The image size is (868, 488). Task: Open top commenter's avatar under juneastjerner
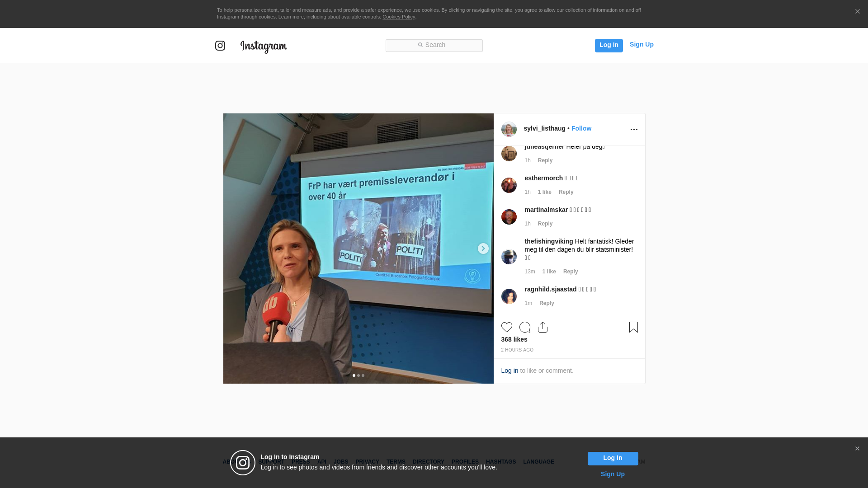(x=509, y=154)
